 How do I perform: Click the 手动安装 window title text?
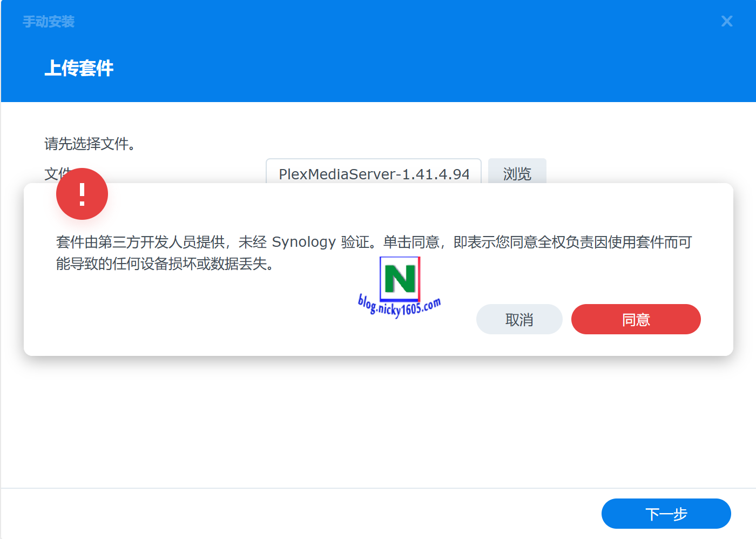point(49,22)
